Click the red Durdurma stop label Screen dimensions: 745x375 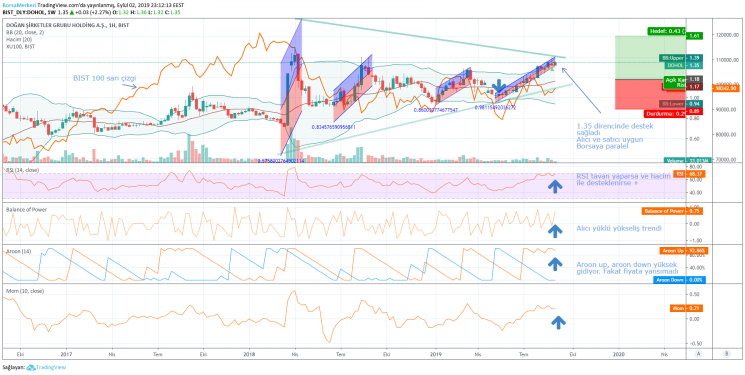pos(665,114)
